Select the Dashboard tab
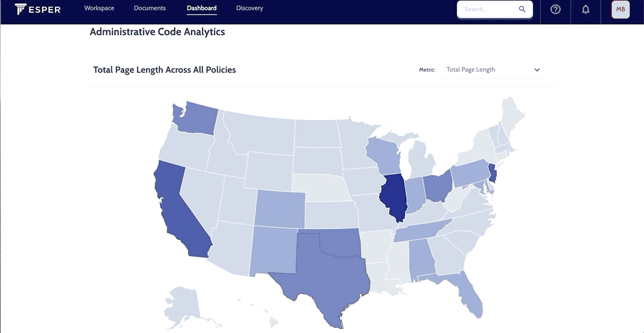644x333 pixels. click(201, 8)
